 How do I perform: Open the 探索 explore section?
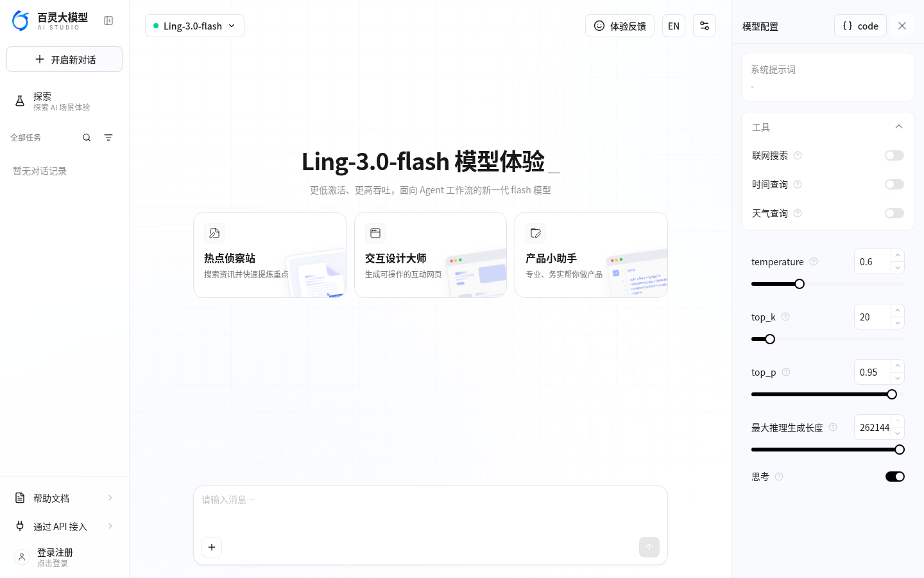(64, 101)
